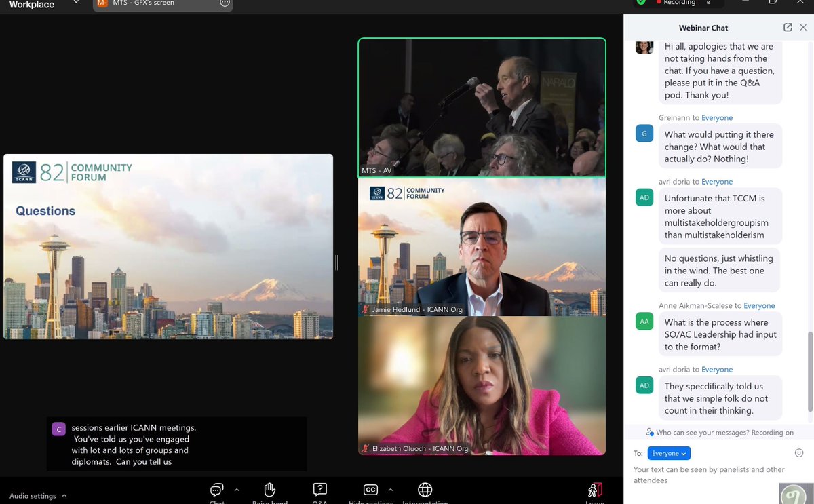Select the MTS - AV video tile
The height and width of the screenshot is (504, 814).
pos(482,108)
